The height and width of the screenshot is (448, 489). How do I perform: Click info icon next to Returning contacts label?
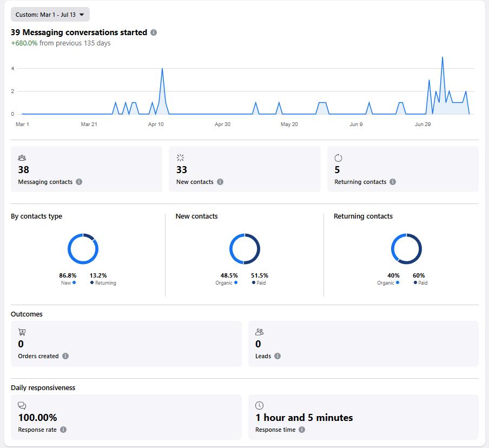(393, 182)
